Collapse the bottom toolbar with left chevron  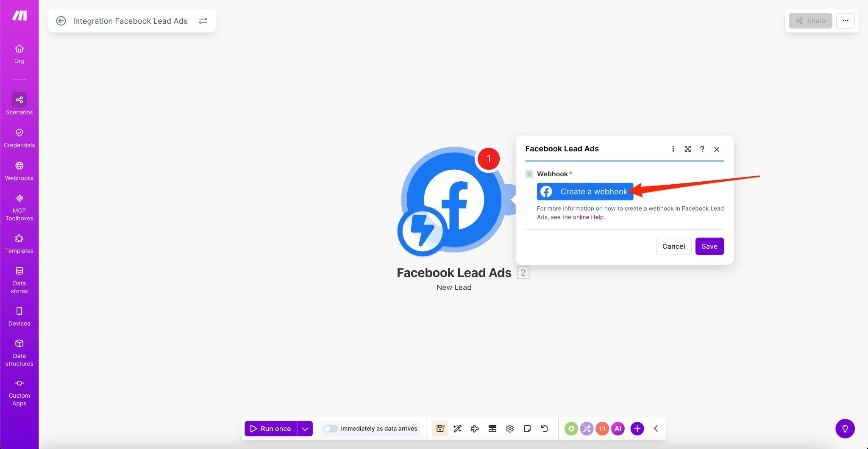coord(656,429)
